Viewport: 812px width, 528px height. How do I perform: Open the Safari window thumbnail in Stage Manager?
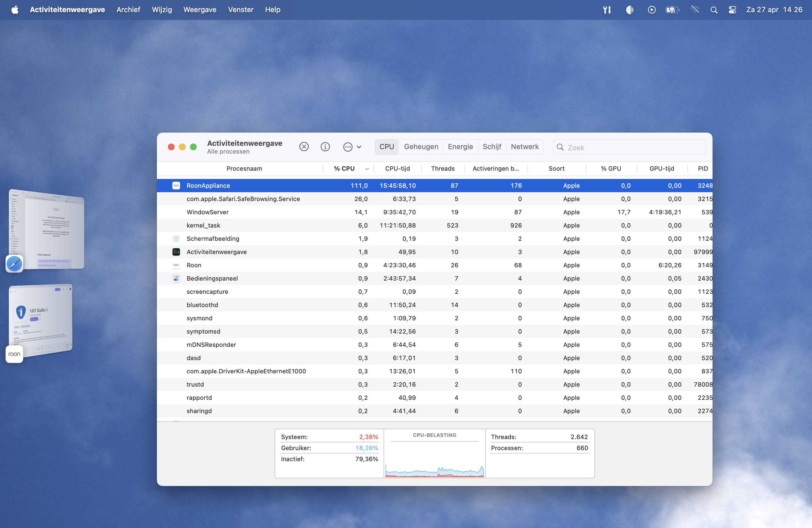coord(47,229)
